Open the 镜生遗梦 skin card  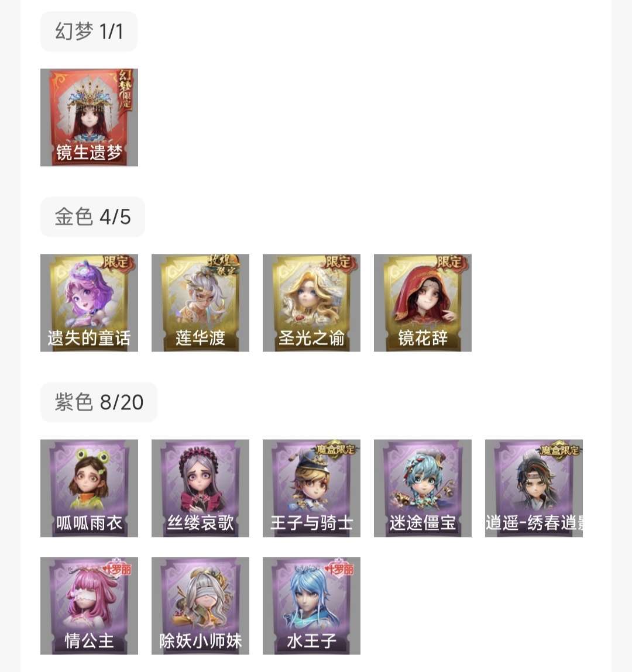pyautogui.click(x=89, y=118)
